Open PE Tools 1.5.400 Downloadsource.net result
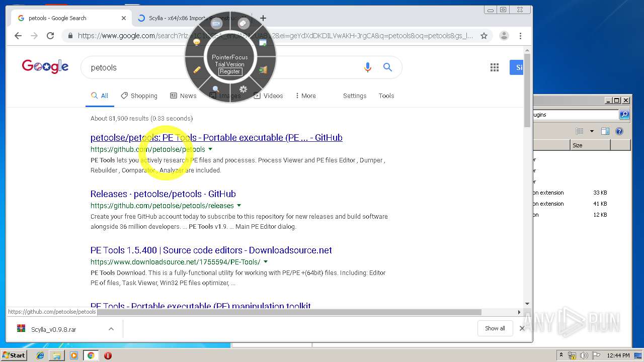 click(211, 250)
